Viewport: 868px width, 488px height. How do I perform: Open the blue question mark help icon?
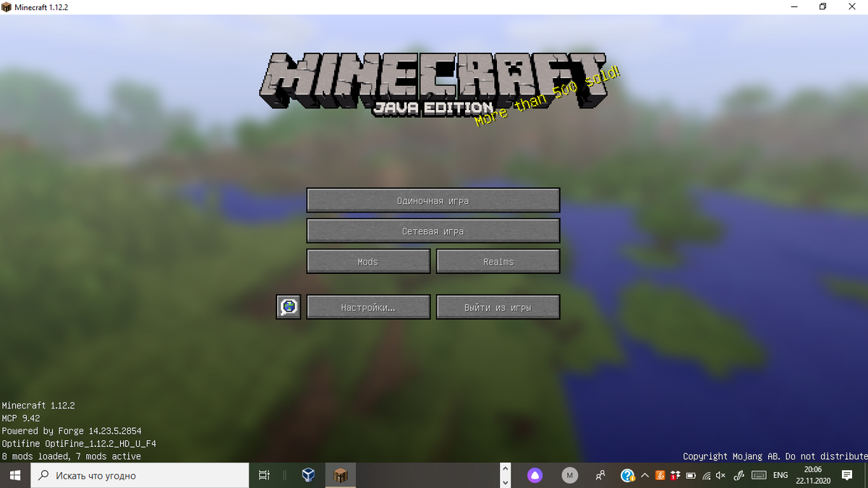[628, 476]
